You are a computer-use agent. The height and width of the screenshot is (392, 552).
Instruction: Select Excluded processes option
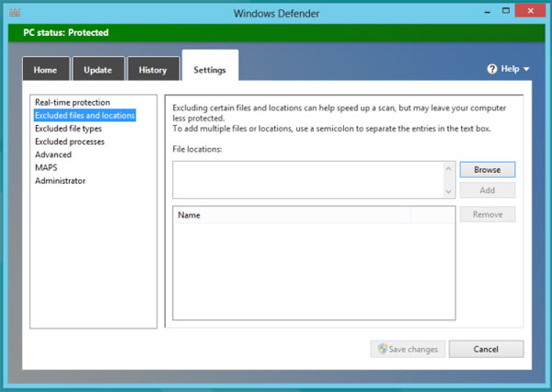(70, 142)
